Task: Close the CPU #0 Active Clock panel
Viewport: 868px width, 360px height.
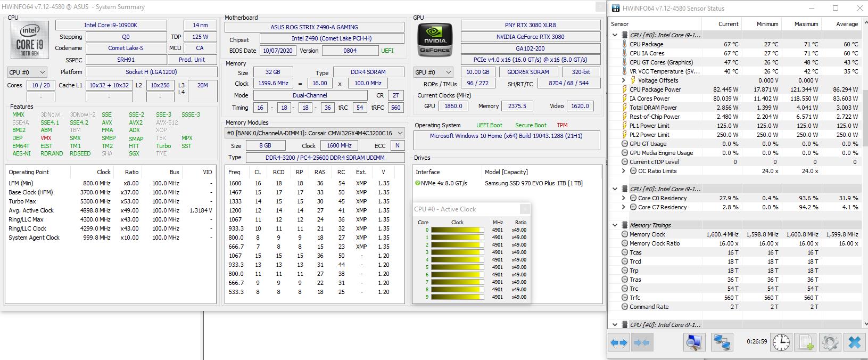Action: tap(524, 209)
